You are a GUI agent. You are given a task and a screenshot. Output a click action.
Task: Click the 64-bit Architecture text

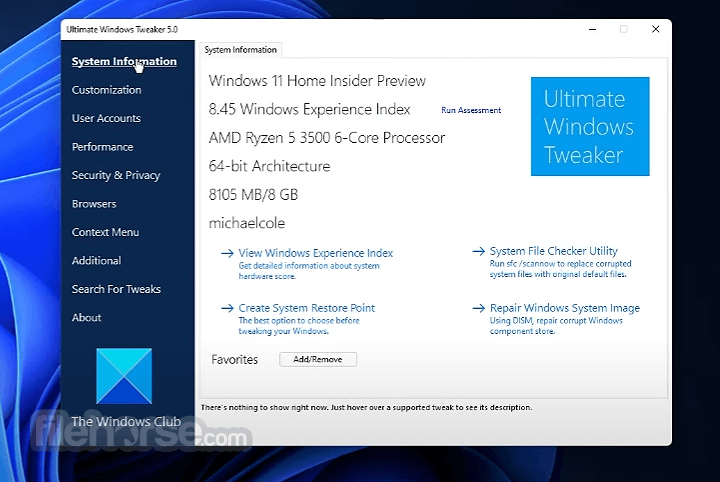pyautogui.click(x=269, y=166)
